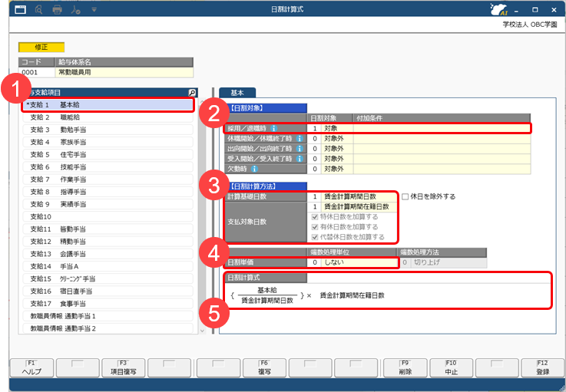
Task: Select 支給 3 勤勉手当 row
Action: (108, 130)
